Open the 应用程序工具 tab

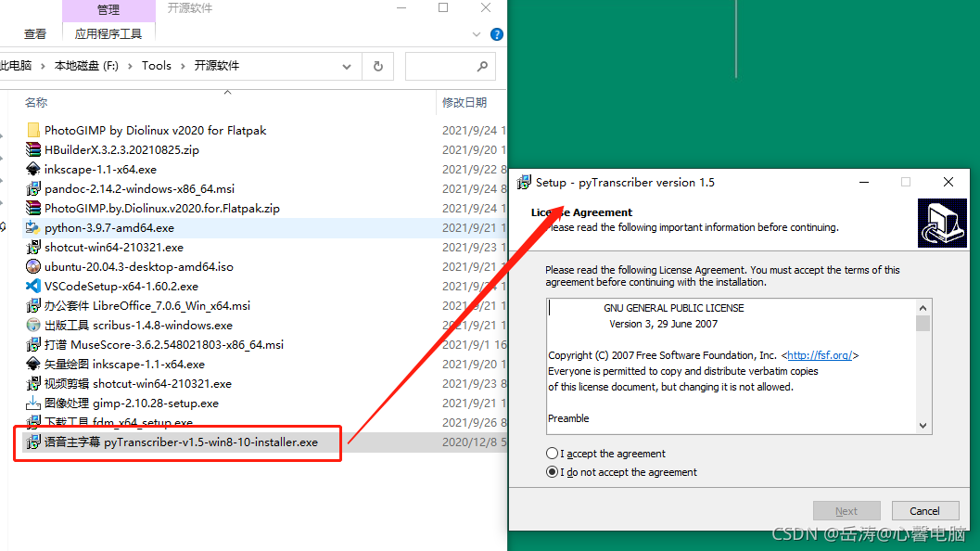(x=108, y=33)
